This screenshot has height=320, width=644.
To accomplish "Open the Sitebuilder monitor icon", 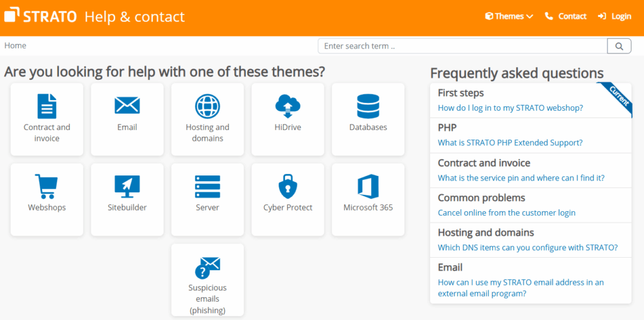I will point(127,187).
